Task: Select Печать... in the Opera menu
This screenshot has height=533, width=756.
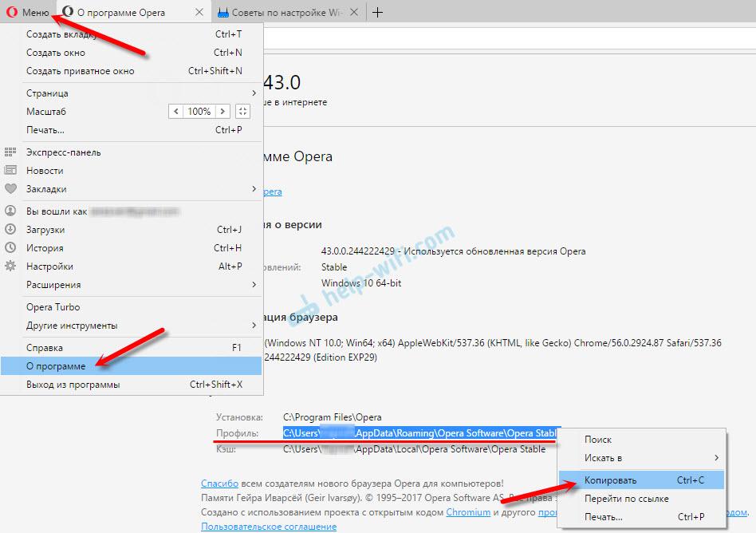Action: tap(132, 130)
